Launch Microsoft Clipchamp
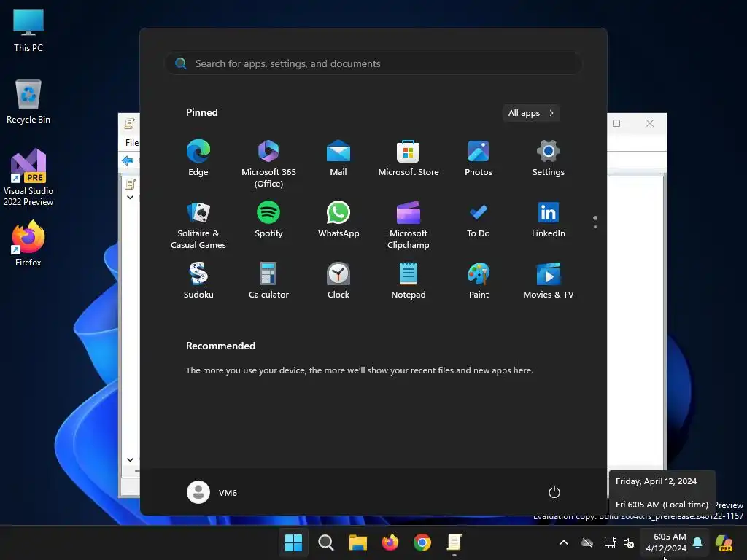Screen dimensions: 747x560 pyautogui.click(x=409, y=225)
